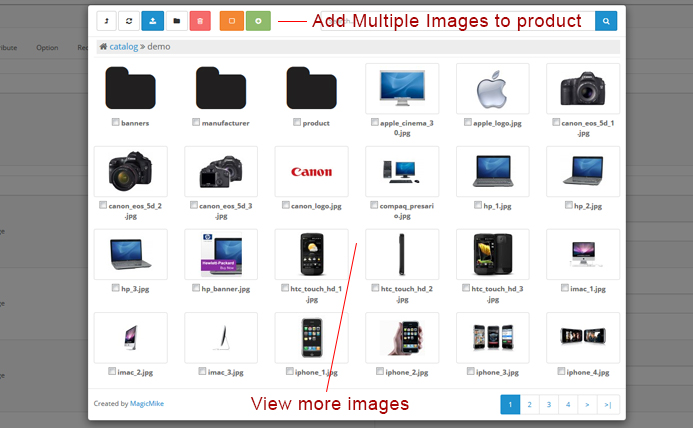Select the canon_eos_5d_3.jpg thumbnail
This screenshot has width=693, height=428.
click(221, 172)
